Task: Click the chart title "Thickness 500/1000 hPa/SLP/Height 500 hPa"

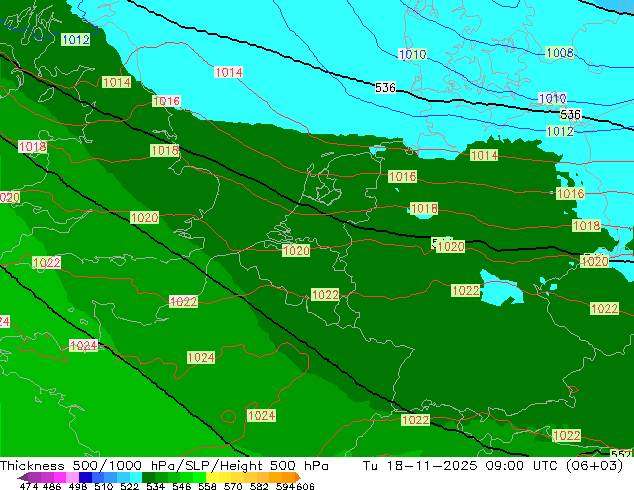Action: click(x=164, y=466)
